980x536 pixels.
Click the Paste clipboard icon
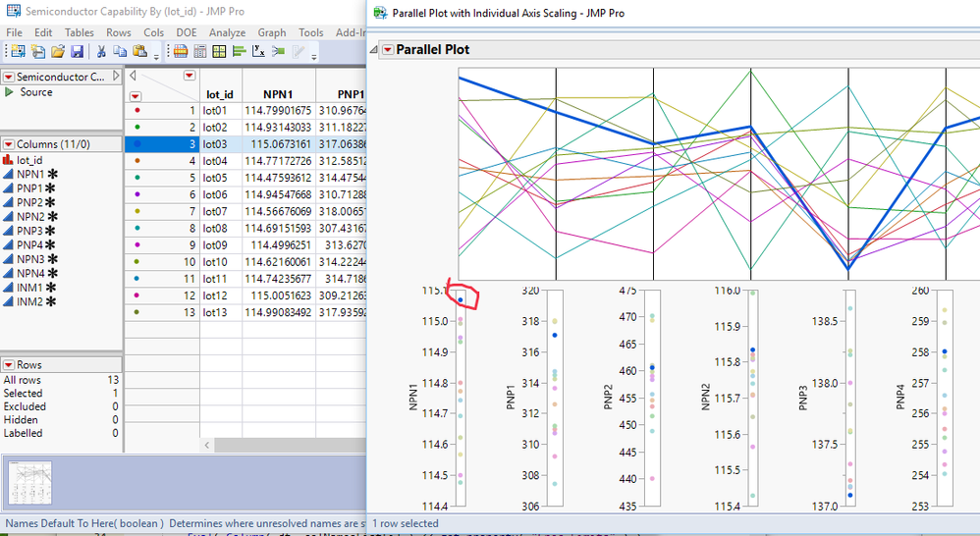click(137, 51)
